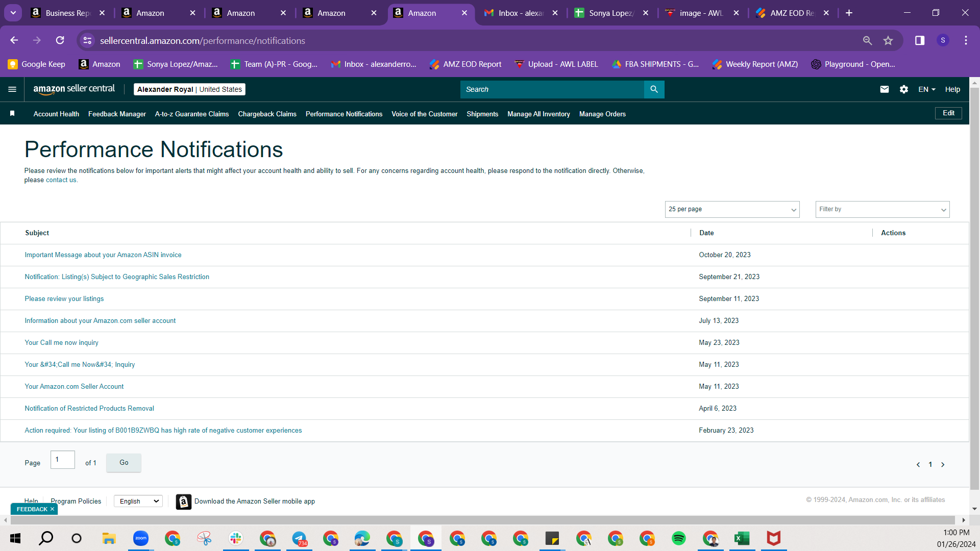
Task: Expand the Filter by dropdown
Action: coord(883,209)
